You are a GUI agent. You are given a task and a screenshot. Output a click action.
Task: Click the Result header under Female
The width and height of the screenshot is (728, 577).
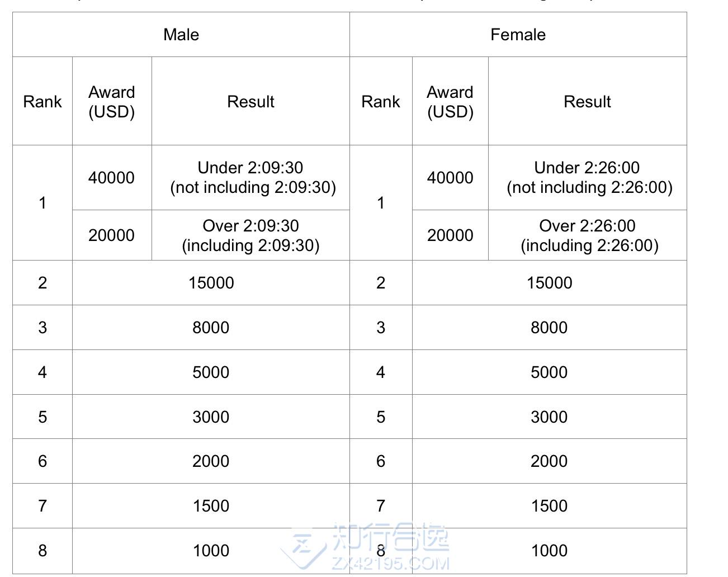pyautogui.click(x=587, y=102)
